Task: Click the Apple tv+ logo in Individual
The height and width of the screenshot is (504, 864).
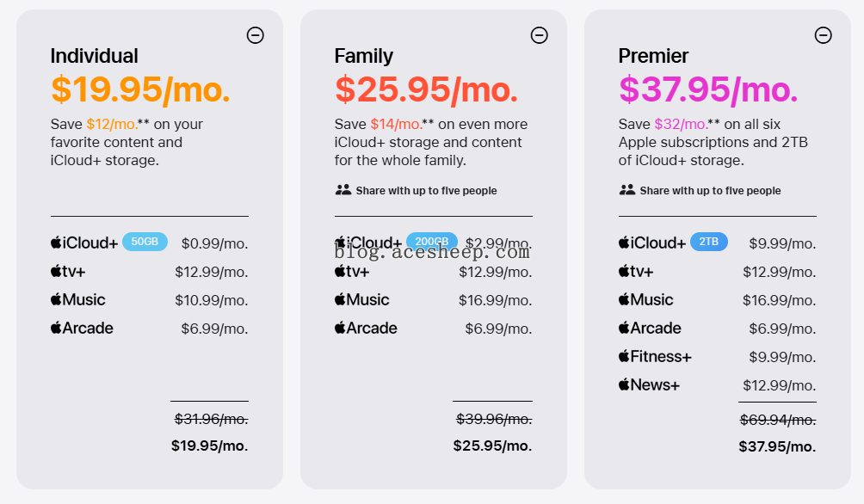Action: coord(68,272)
